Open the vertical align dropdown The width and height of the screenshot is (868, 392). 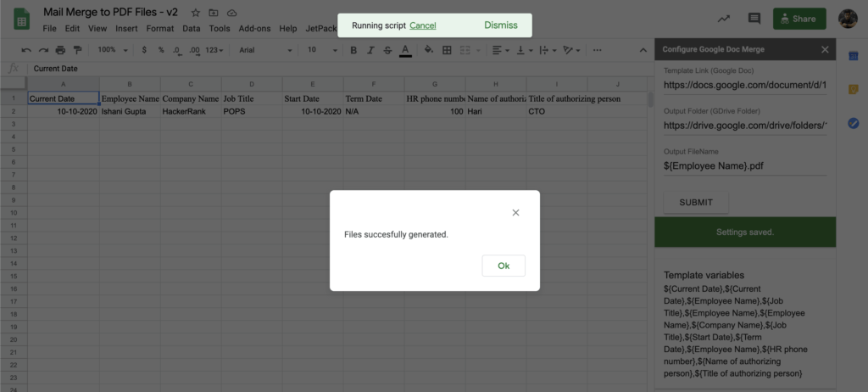point(524,50)
